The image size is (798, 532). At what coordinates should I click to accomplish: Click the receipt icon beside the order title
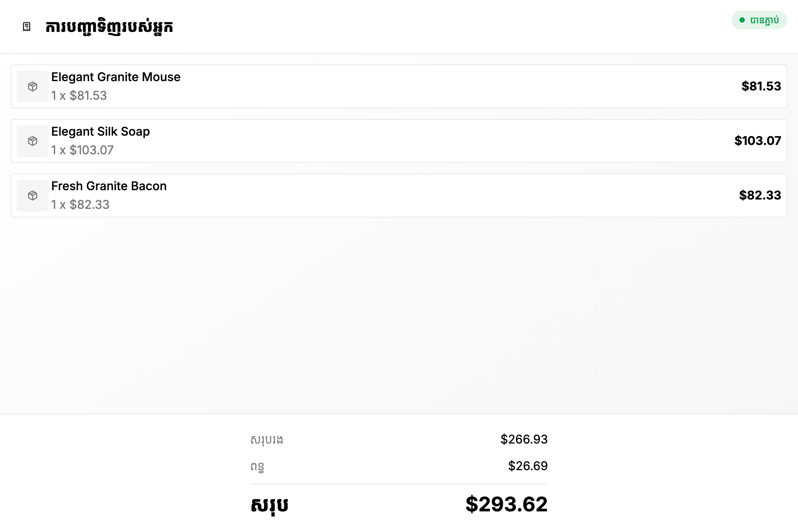[27, 27]
